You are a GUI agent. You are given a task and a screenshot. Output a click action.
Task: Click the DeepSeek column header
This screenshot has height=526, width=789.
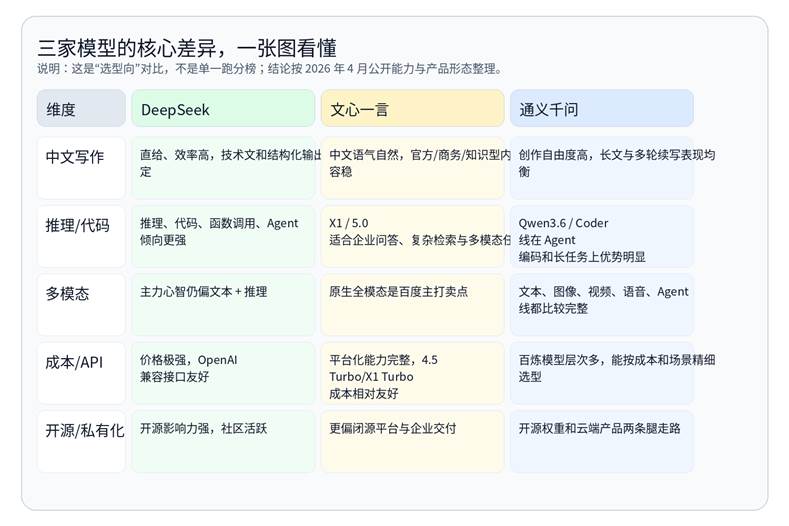tap(222, 109)
